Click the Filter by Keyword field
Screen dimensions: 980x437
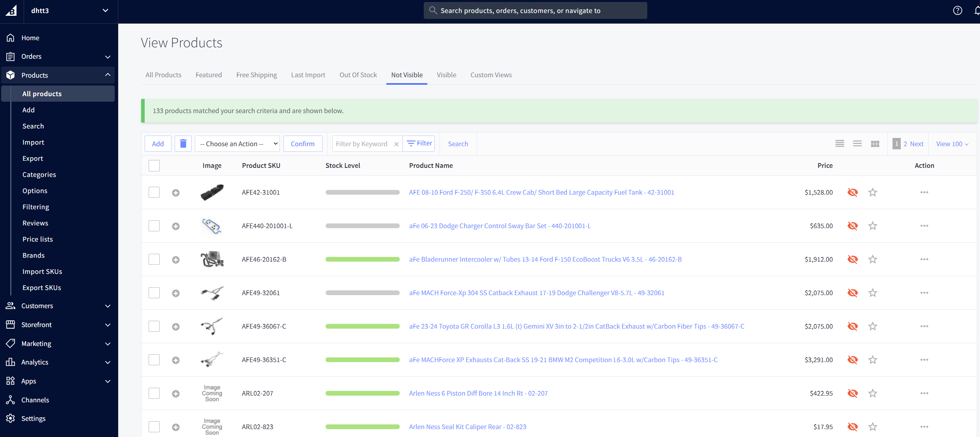pos(362,144)
